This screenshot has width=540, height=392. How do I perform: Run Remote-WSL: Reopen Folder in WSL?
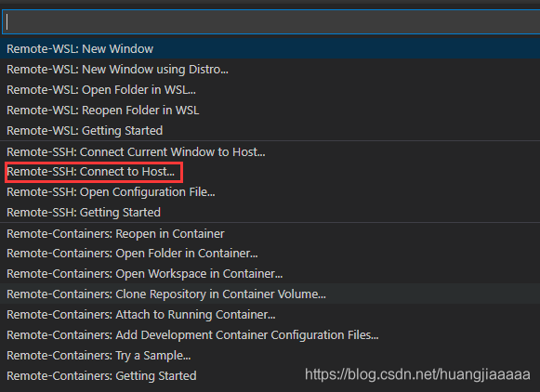pos(270,111)
